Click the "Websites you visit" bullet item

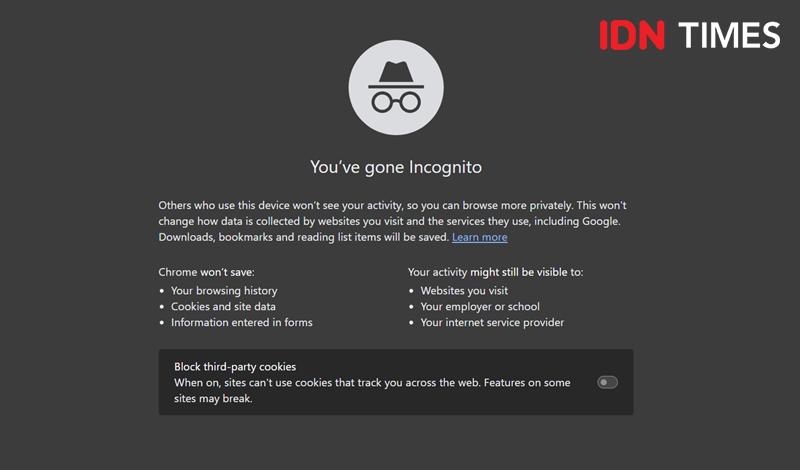[464, 291]
